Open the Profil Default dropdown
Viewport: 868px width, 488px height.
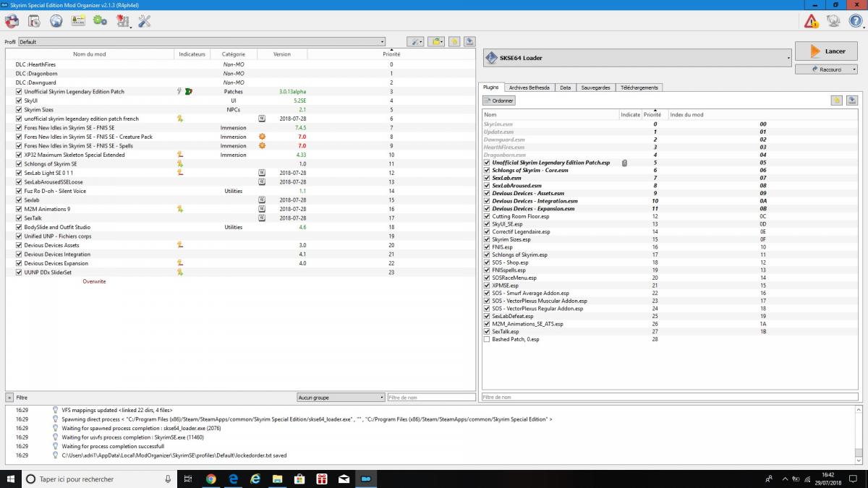pos(202,42)
